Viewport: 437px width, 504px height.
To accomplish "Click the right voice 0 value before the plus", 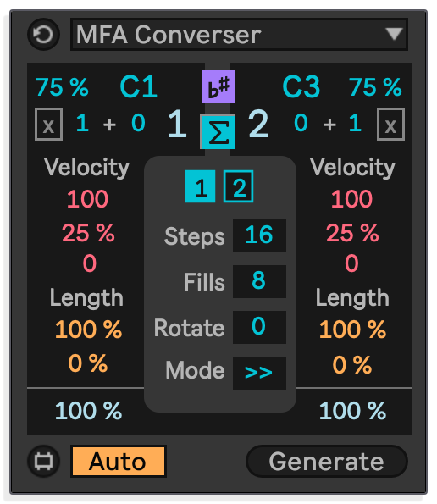I will [x=301, y=123].
